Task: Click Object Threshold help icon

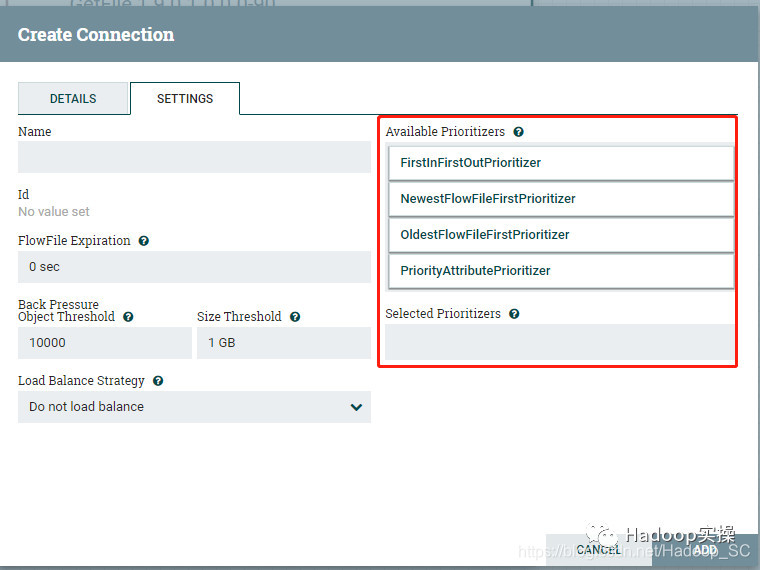Action: point(128,317)
